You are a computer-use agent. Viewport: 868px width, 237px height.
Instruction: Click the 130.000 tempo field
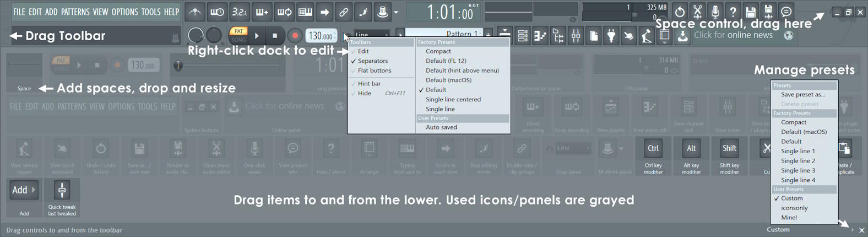click(x=320, y=36)
